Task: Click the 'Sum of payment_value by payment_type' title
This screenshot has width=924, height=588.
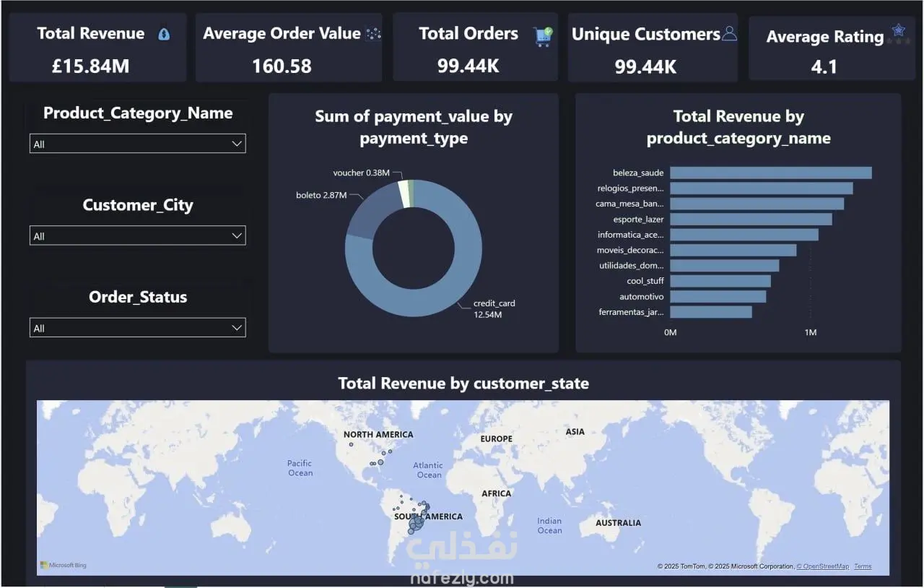Action: pos(414,127)
